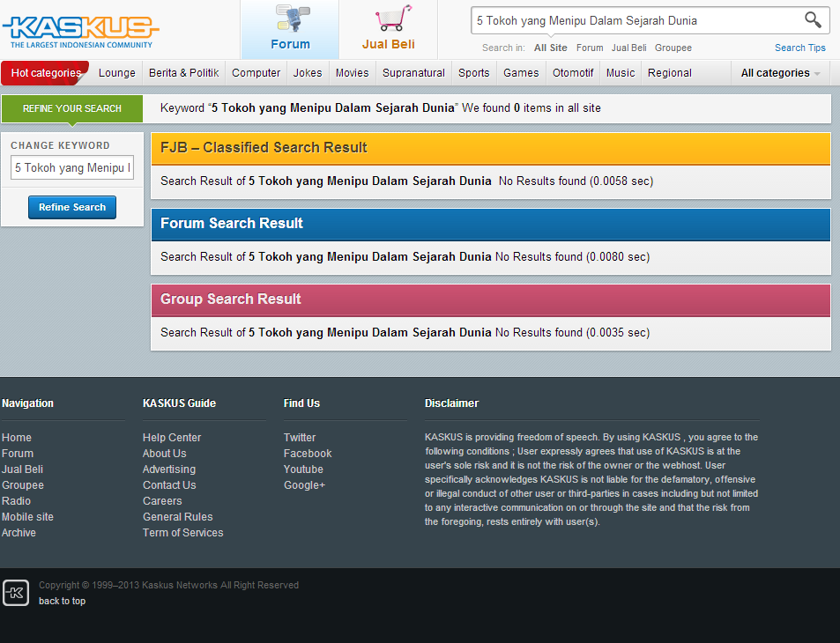Viewport: 840px width, 643px height.
Task: Click the 'Find Us' footer heading
Action: point(301,403)
